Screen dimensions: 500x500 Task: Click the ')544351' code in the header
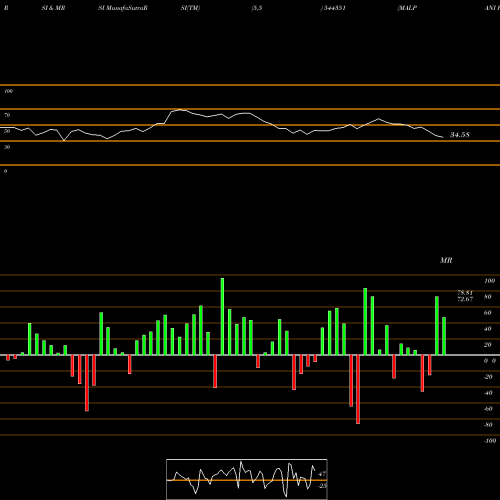tap(333, 8)
